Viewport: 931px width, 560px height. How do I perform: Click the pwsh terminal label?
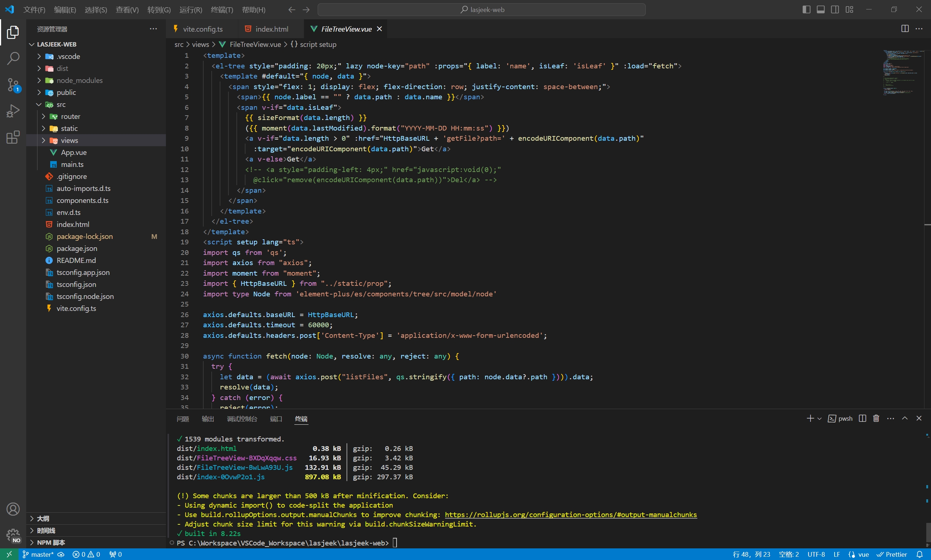(x=840, y=419)
